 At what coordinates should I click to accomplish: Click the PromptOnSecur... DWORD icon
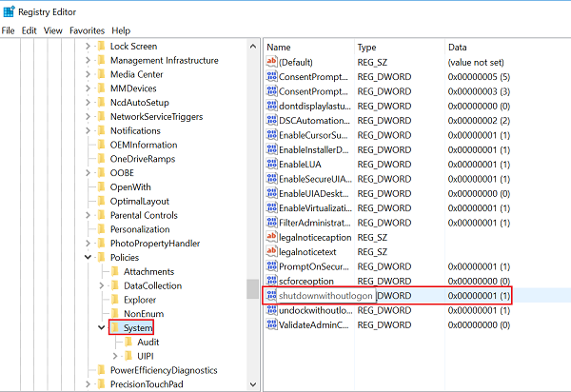point(271,266)
